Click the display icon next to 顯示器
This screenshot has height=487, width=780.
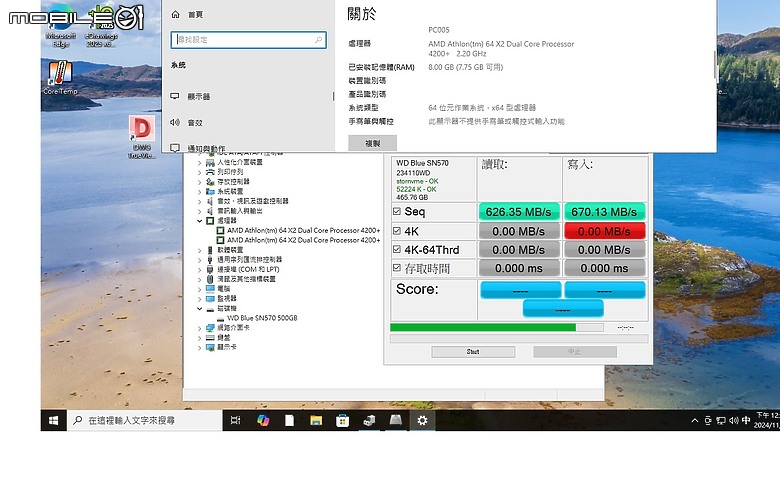click(175, 96)
